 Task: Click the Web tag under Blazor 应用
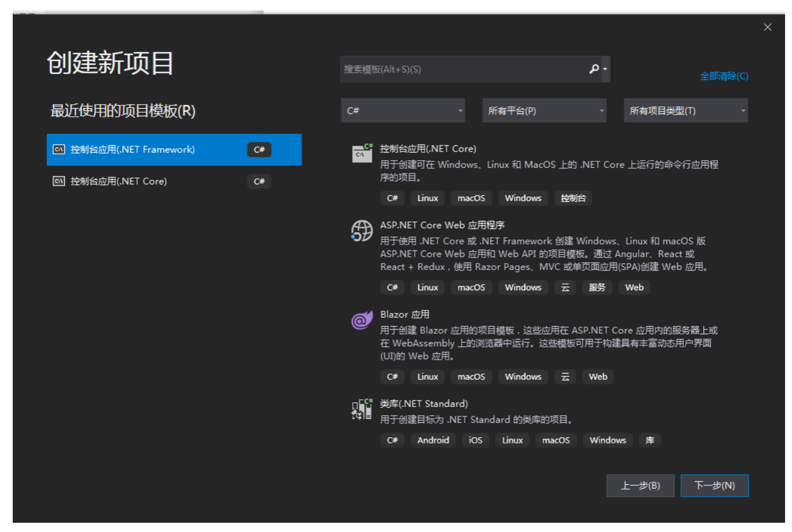pos(598,377)
